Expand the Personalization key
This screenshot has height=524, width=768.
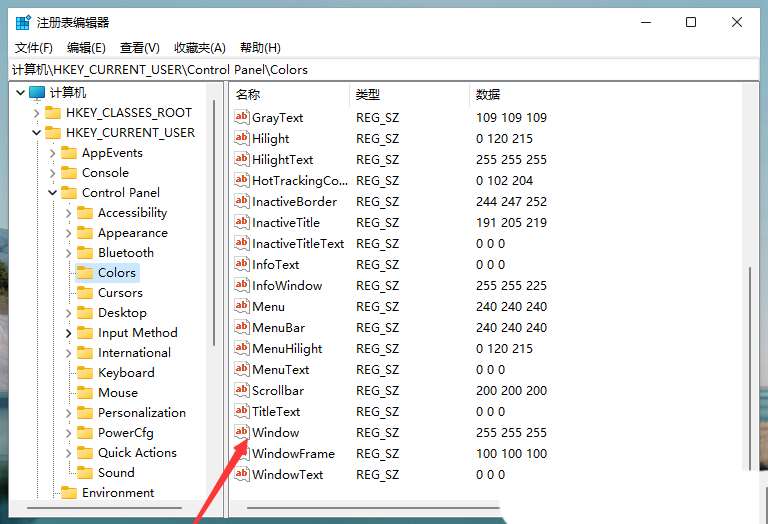[69, 413]
